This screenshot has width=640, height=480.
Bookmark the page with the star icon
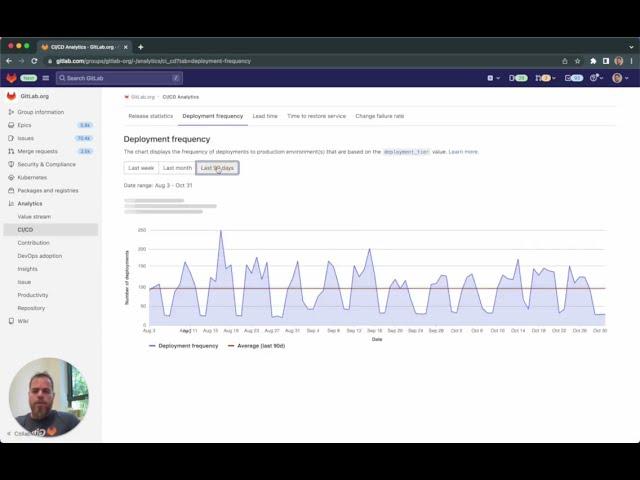578,61
